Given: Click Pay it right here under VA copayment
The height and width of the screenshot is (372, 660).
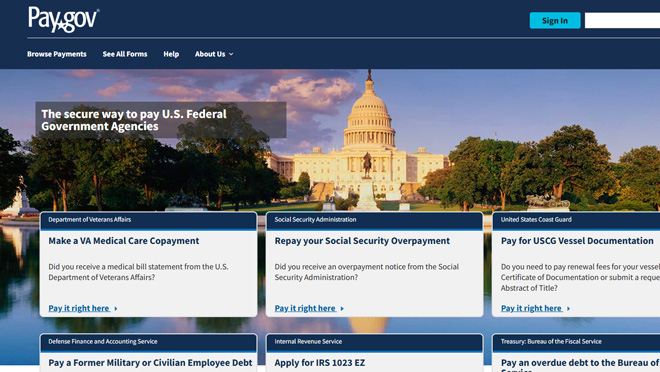Looking at the screenshot, I should [x=79, y=308].
